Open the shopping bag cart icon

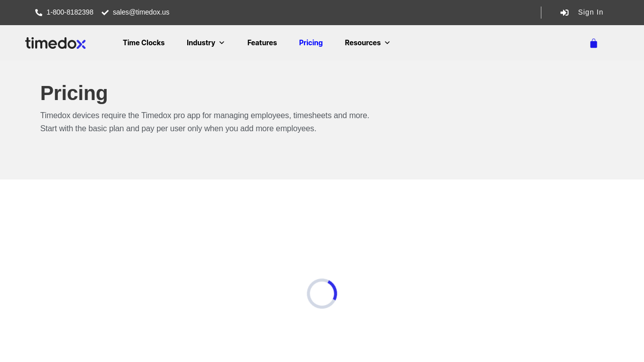click(x=594, y=43)
